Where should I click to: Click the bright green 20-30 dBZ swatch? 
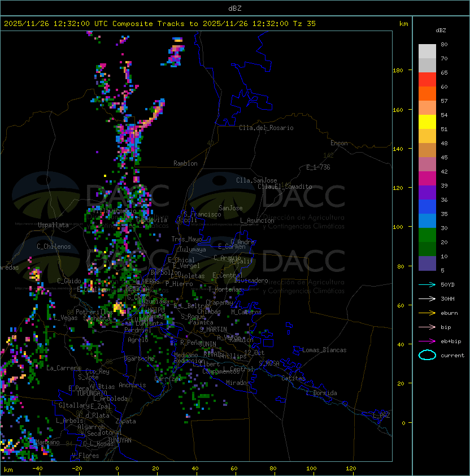[427, 235]
